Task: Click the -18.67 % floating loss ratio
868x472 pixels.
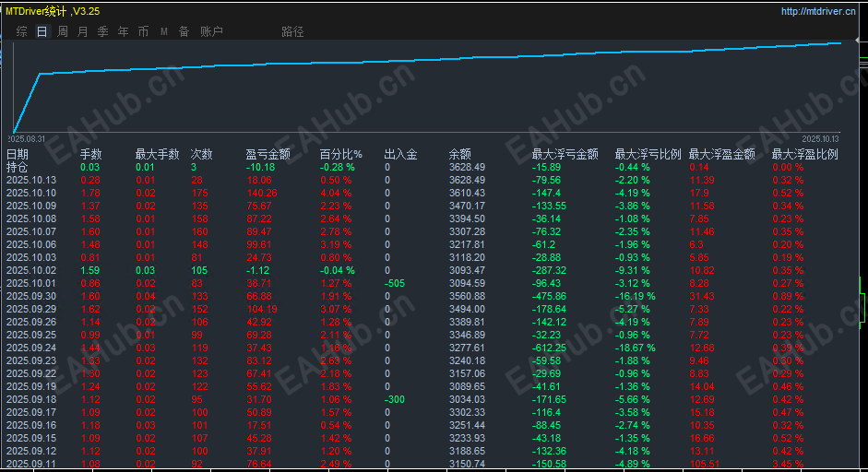Action: click(635, 348)
